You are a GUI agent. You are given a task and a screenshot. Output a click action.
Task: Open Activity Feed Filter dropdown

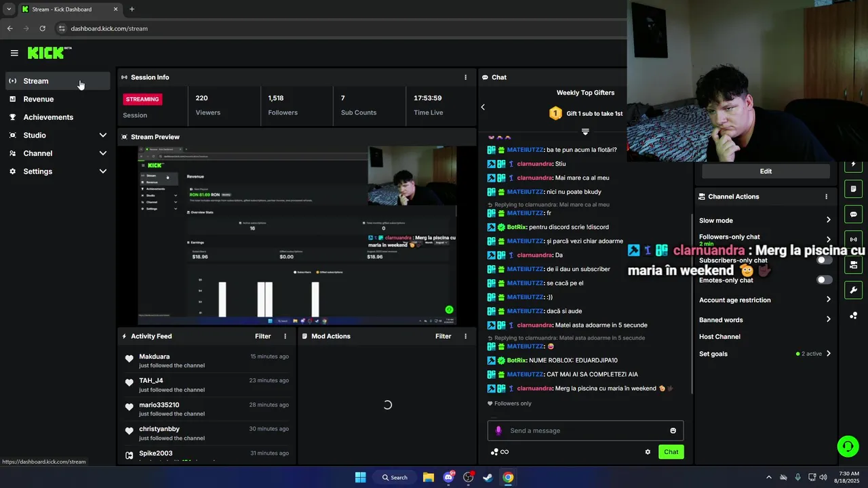(262, 336)
